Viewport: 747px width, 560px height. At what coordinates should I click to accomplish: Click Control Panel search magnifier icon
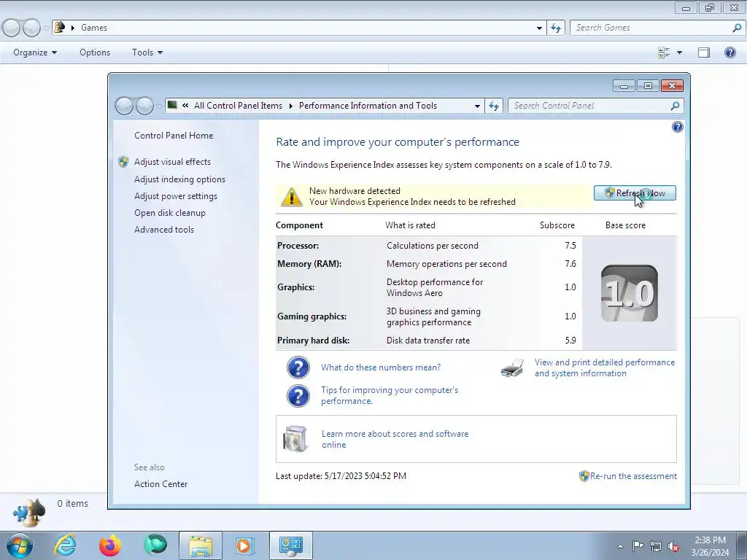point(675,106)
